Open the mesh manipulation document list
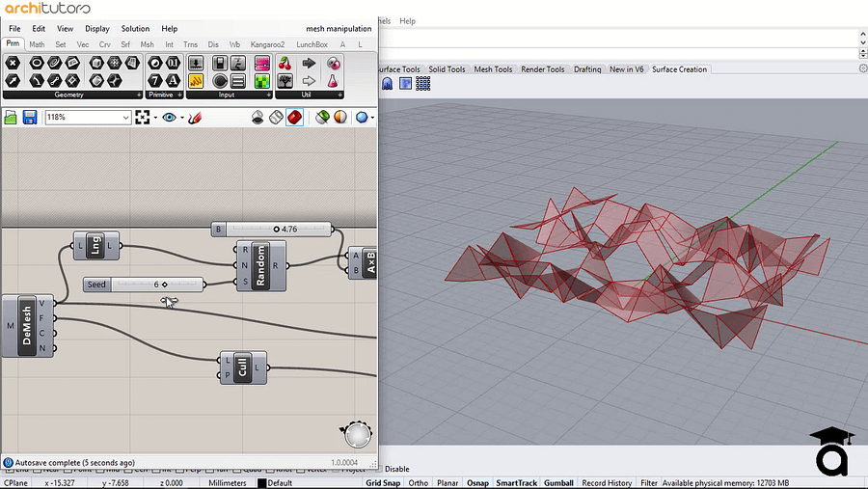The width and height of the screenshot is (868, 489). click(x=339, y=29)
